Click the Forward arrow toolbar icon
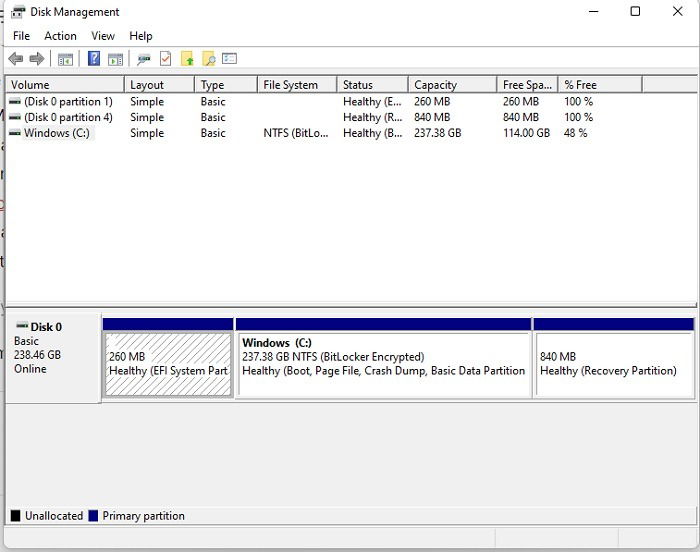Image resolution: width=700 pixels, height=552 pixels. [x=37, y=59]
